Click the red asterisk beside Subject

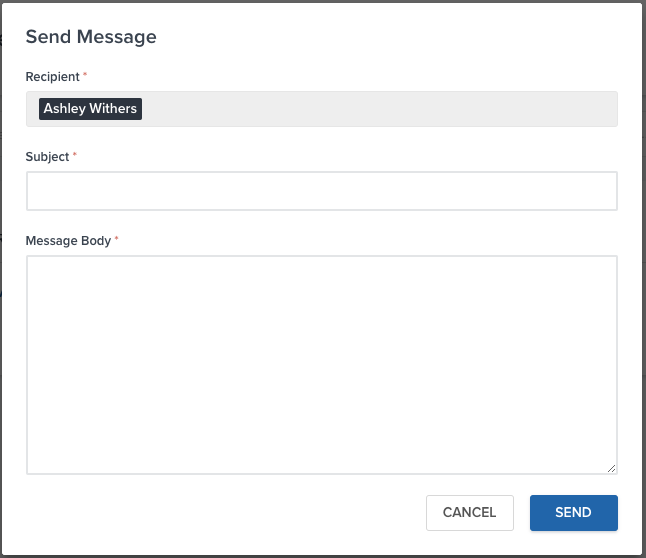pos(75,157)
